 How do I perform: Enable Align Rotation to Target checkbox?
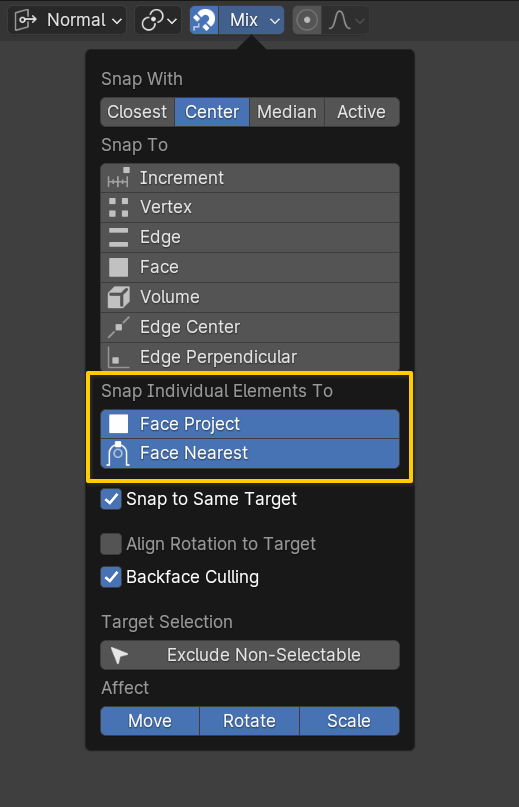[x=111, y=544]
